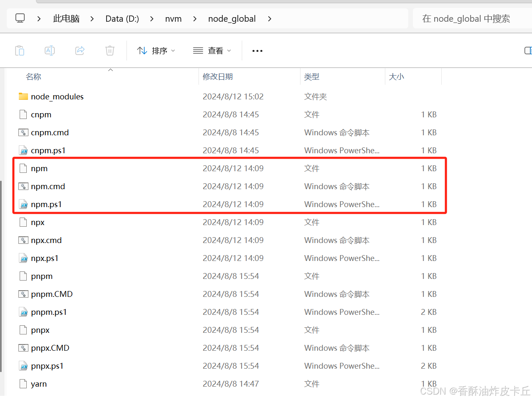Expand chevron after node_global breadcrumb
This screenshot has width=532, height=400.
pos(270,19)
